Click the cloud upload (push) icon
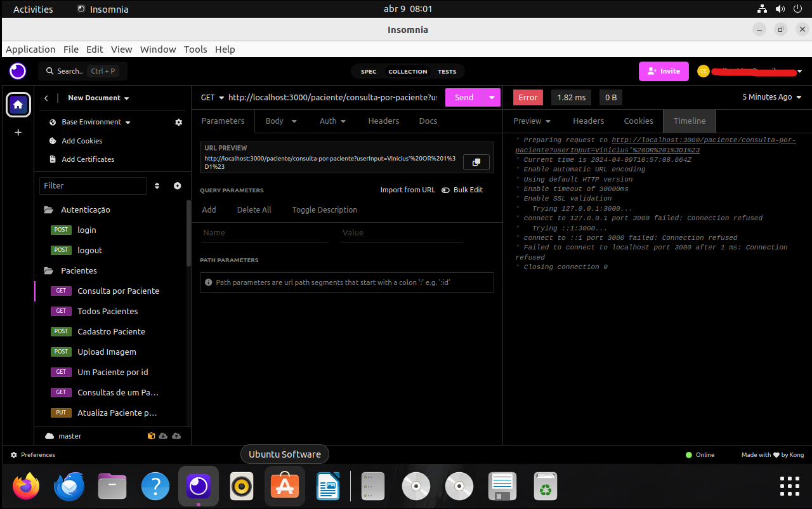Screen dimensions: 812x509 pyautogui.click(x=176, y=436)
